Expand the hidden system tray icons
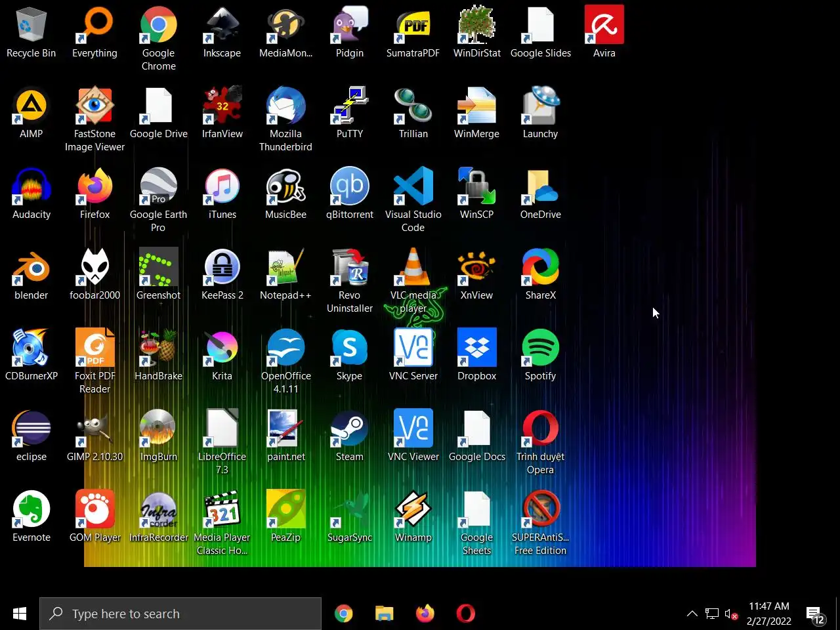Image resolution: width=840 pixels, height=630 pixels. point(692,614)
